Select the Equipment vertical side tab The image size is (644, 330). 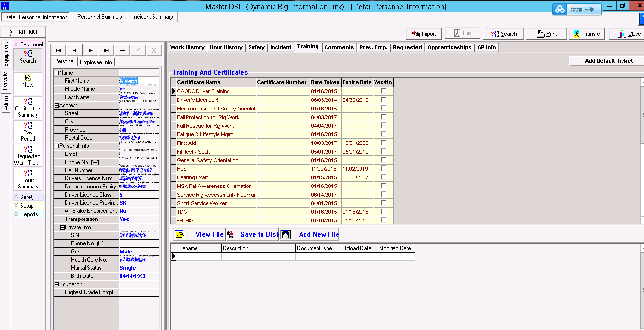point(6,54)
